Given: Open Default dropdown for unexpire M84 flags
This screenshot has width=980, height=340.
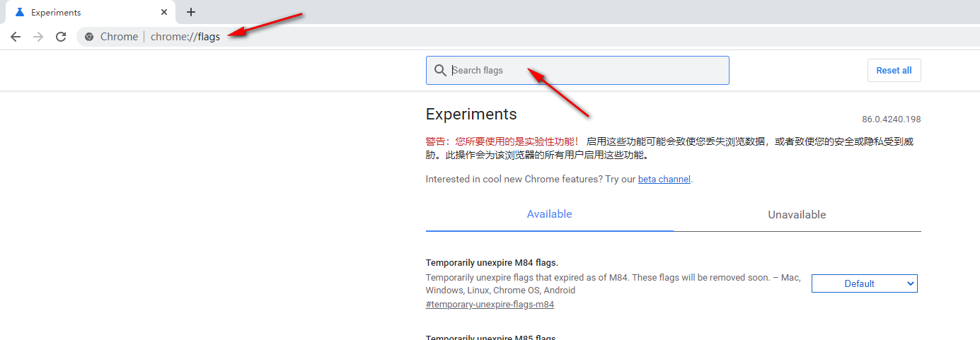Looking at the screenshot, I should (x=864, y=283).
